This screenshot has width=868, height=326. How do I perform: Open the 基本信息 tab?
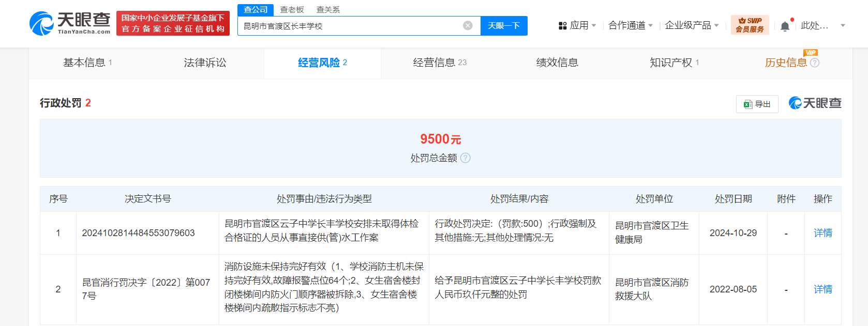coord(87,63)
